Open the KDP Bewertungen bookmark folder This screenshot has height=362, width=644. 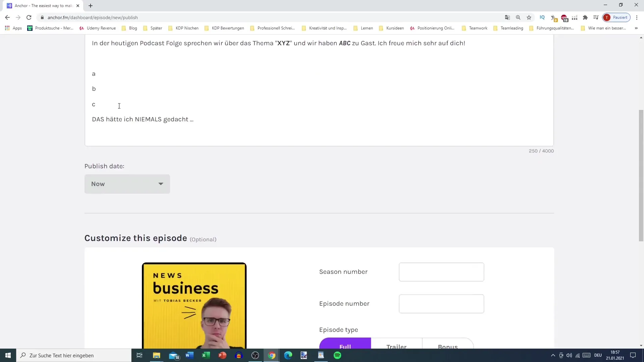click(x=224, y=28)
